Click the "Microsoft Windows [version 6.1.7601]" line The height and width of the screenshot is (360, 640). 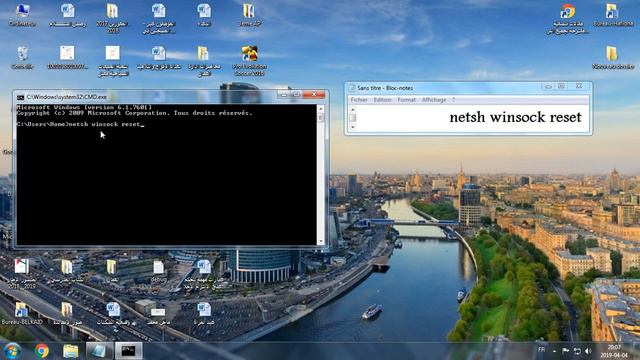click(x=84, y=107)
